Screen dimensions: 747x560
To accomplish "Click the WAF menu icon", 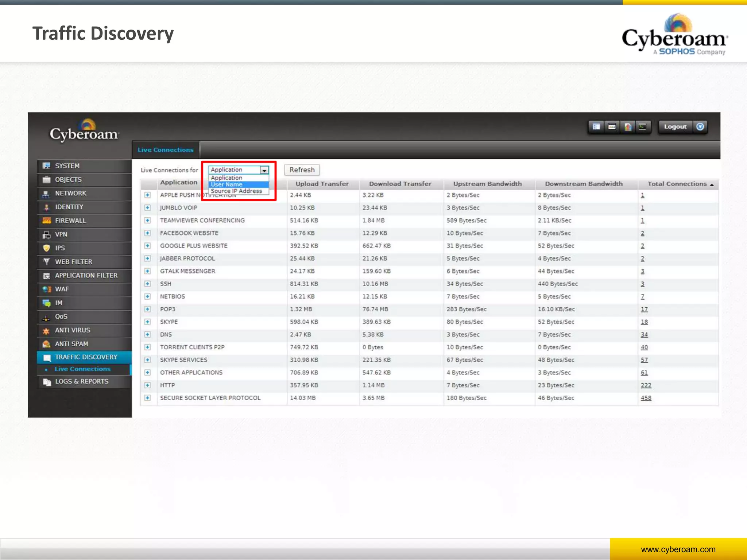I will click(x=46, y=289).
